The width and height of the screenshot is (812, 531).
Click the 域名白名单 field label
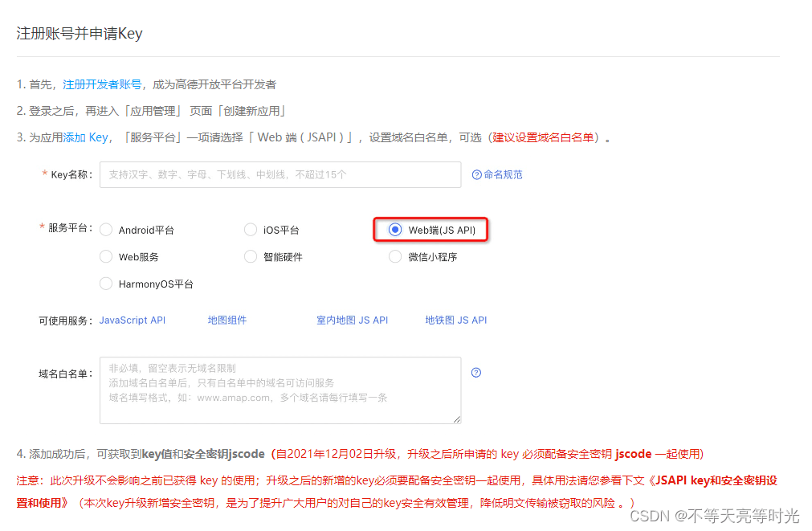point(65,374)
